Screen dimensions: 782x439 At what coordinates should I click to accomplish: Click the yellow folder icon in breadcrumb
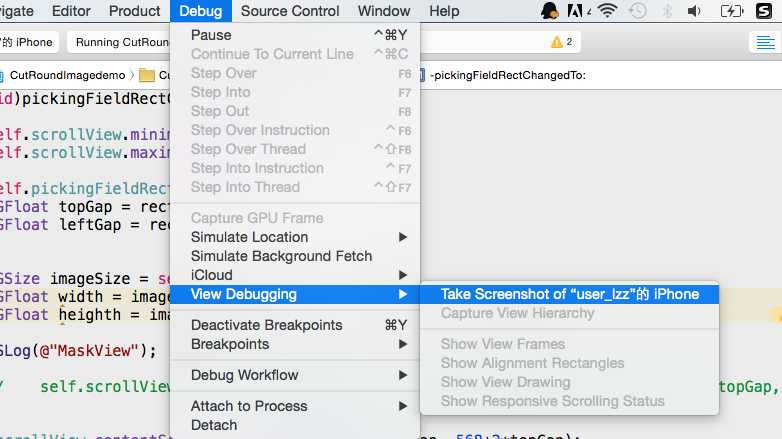click(x=147, y=75)
